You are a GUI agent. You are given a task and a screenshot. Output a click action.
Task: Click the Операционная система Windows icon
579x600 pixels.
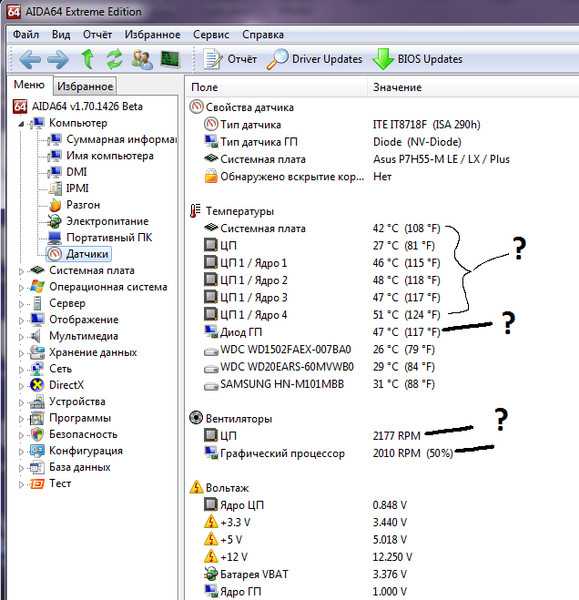click(37, 287)
